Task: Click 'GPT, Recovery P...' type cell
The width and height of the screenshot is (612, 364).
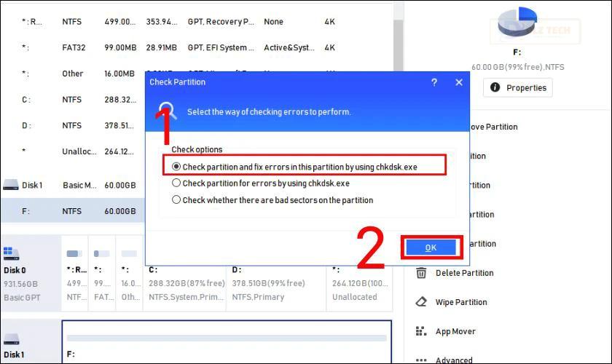Action: (x=221, y=21)
